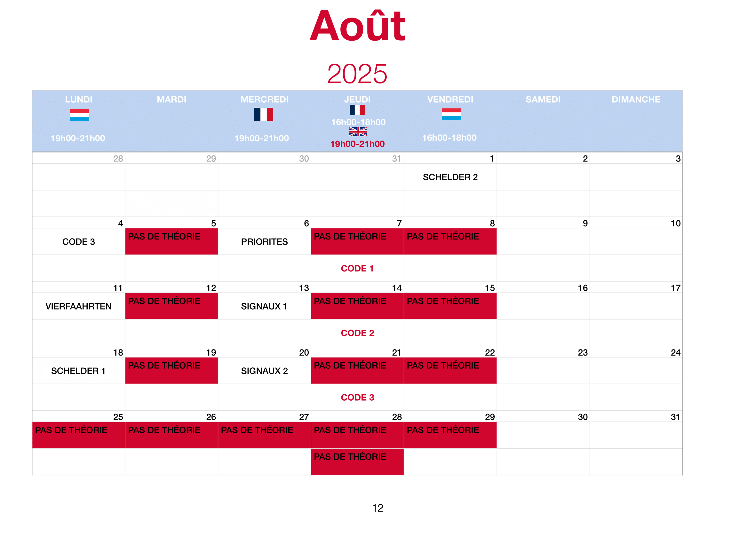Viewport: 756px width, 534px height.
Task: Select the DIMANCHE column header
Action: pyautogui.click(x=636, y=99)
